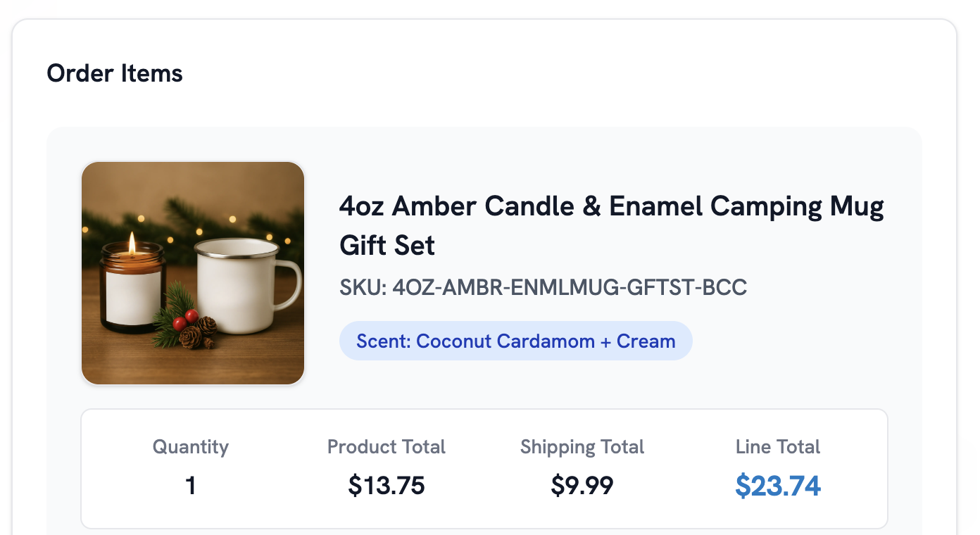
Task: Click the highlighted blue line total price
Action: coord(778,485)
